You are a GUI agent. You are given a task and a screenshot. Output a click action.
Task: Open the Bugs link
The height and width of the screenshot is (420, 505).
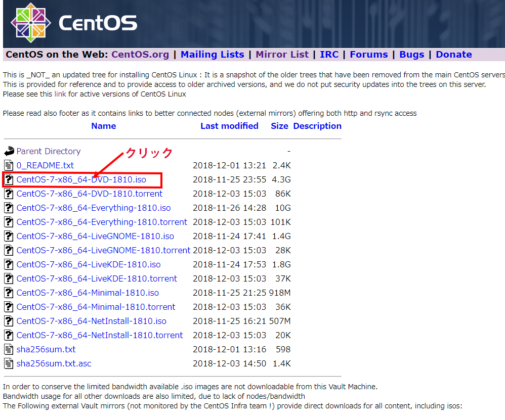(x=412, y=55)
